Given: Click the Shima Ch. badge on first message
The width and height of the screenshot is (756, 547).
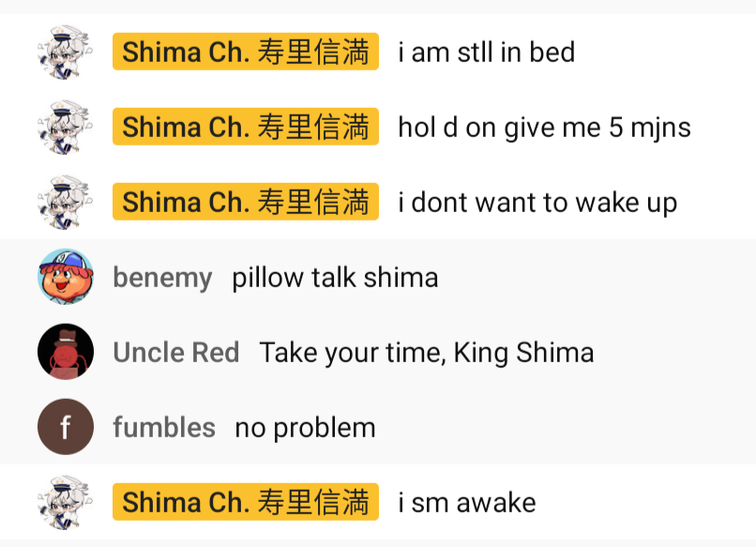Looking at the screenshot, I should coord(246,52).
